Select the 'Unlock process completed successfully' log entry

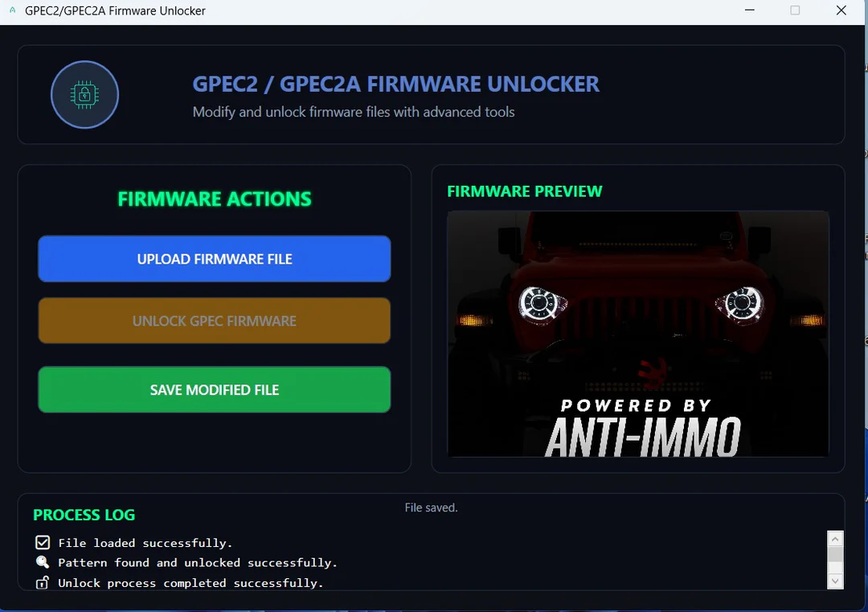click(190, 582)
